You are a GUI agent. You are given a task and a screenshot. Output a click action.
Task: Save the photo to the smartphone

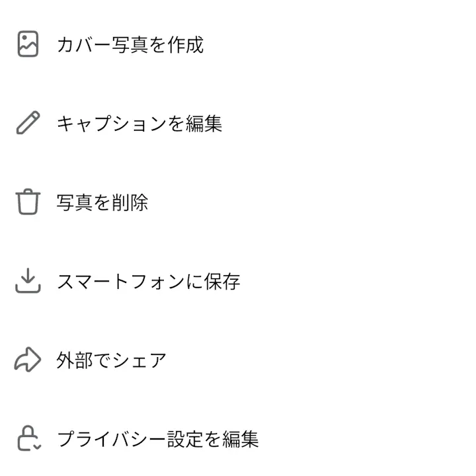pyautogui.click(x=149, y=282)
